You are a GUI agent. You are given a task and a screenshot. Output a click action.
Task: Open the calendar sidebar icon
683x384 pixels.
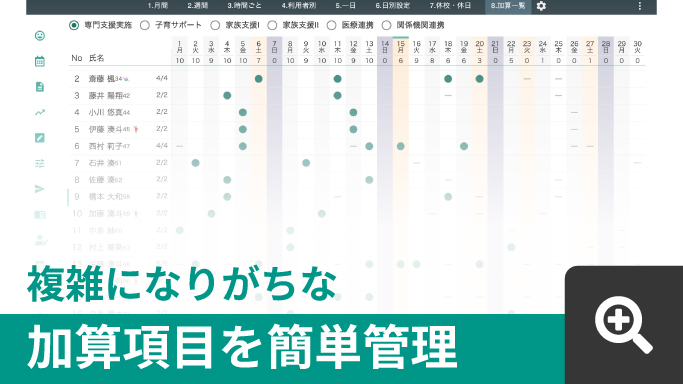[40, 61]
